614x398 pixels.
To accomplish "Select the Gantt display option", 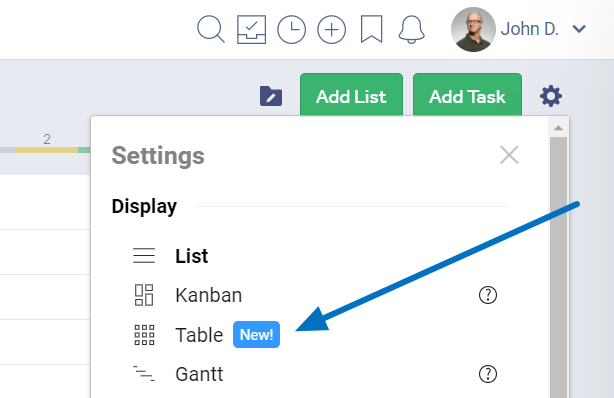I will pos(199,374).
